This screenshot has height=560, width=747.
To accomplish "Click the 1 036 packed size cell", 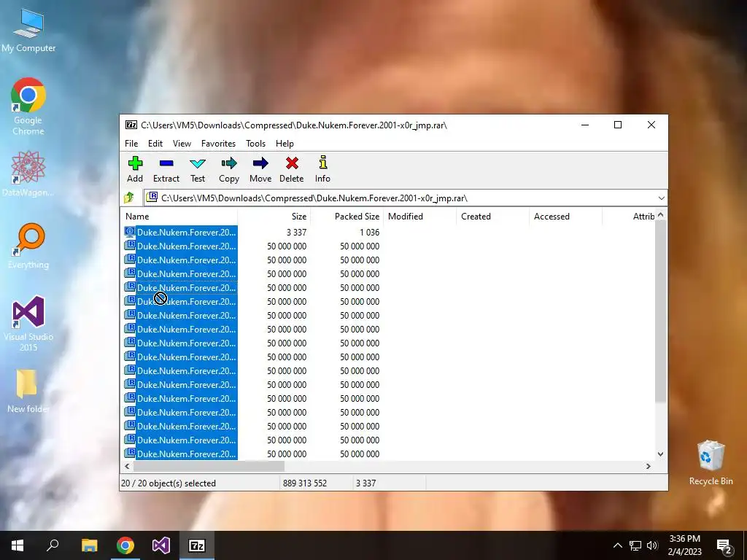I will point(369,233).
